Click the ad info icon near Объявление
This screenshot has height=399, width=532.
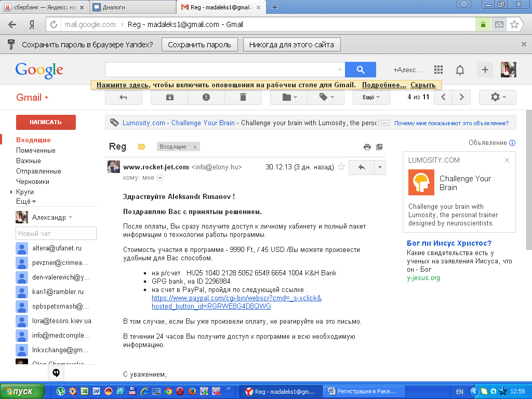pos(512,143)
